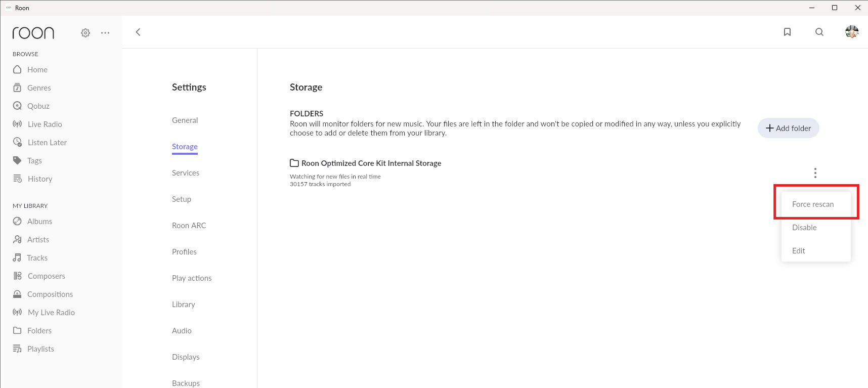868x388 pixels.
Task: Open the My Live Radio icon
Action: 17,312
